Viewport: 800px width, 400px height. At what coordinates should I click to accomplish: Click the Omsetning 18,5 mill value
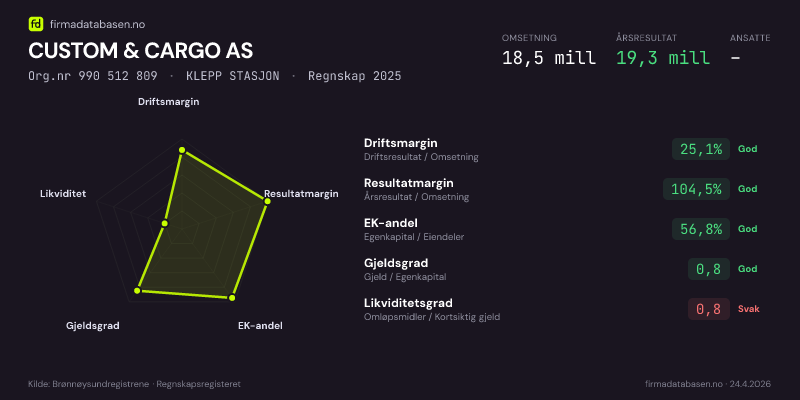548,58
